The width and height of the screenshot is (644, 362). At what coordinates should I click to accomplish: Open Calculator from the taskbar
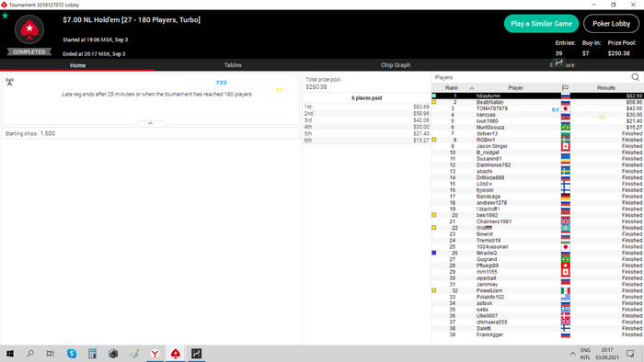(92, 354)
